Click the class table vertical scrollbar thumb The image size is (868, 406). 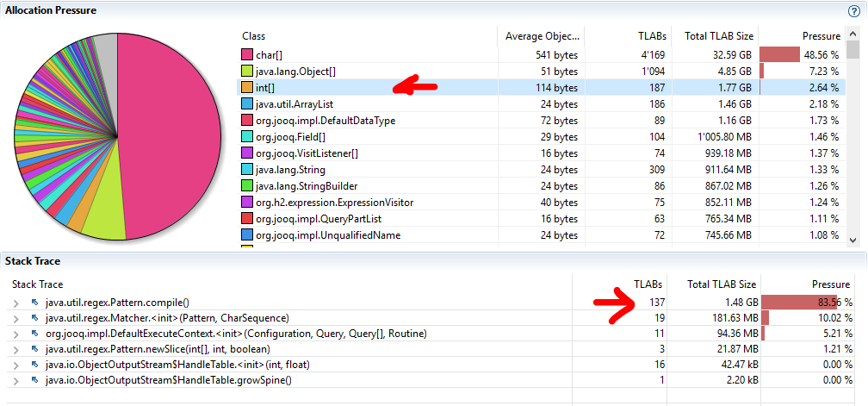(852, 50)
